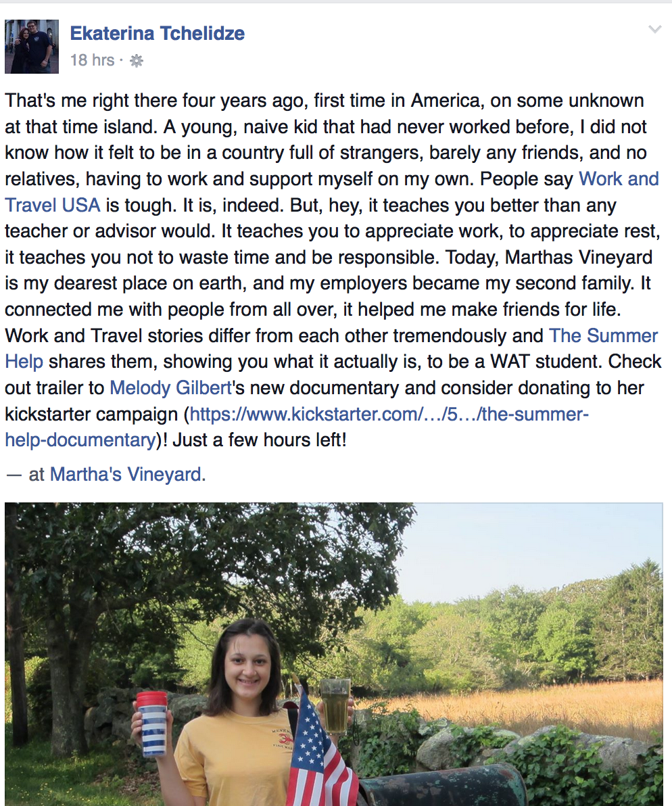Open Ekaterina Tchelidze's profile name link
Image resolution: width=672 pixels, height=806 pixels.
coord(158,32)
